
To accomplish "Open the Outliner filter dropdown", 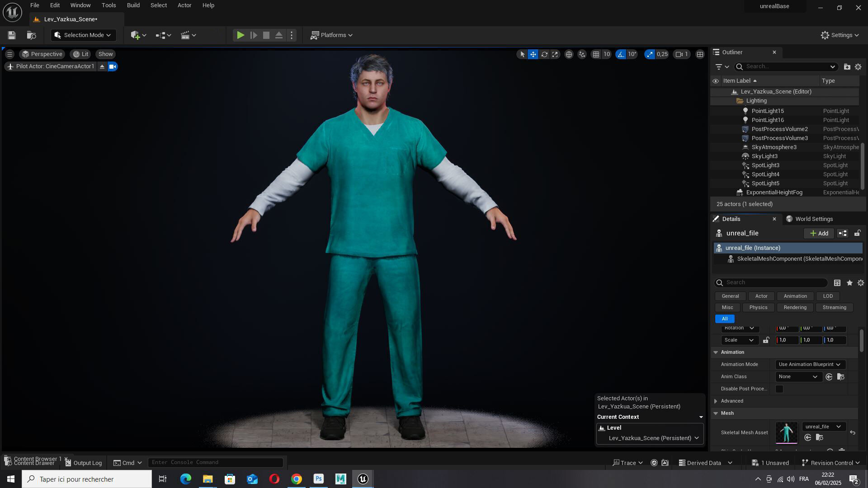I will (x=722, y=67).
